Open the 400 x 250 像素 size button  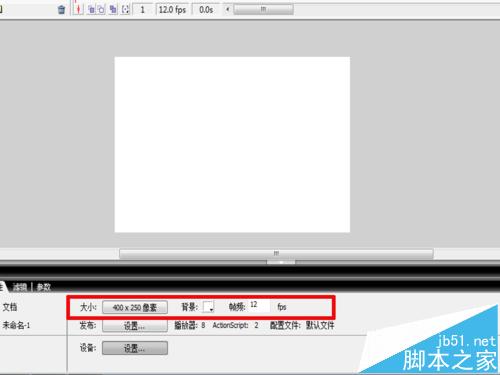point(135,307)
